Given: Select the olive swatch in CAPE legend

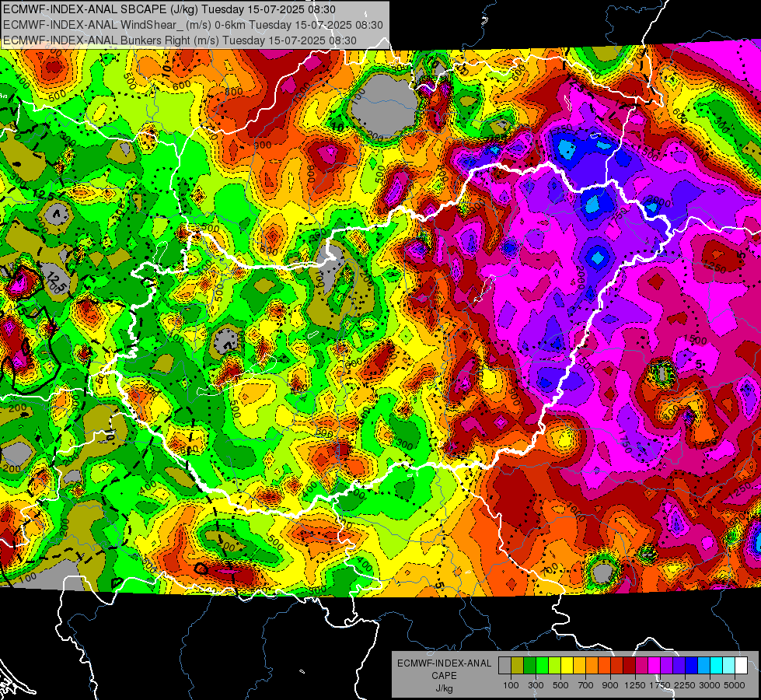Looking at the screenshot, I should 518,666.
